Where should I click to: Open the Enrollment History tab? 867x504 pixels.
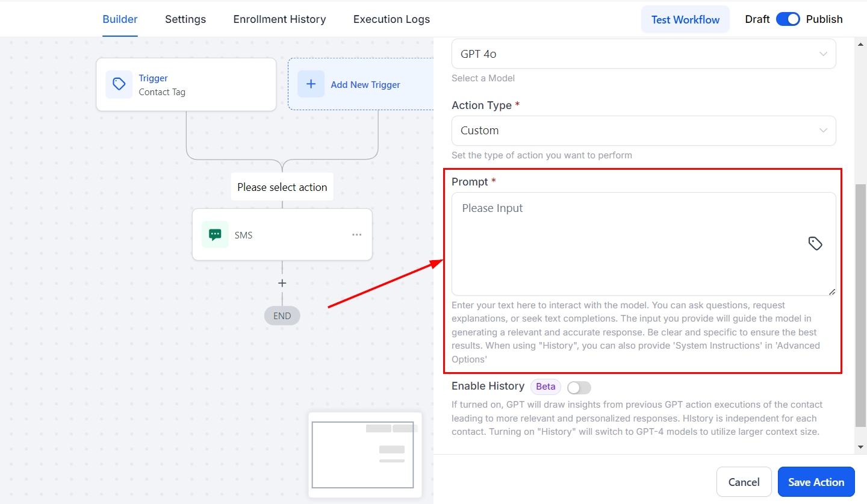(279, 19)
